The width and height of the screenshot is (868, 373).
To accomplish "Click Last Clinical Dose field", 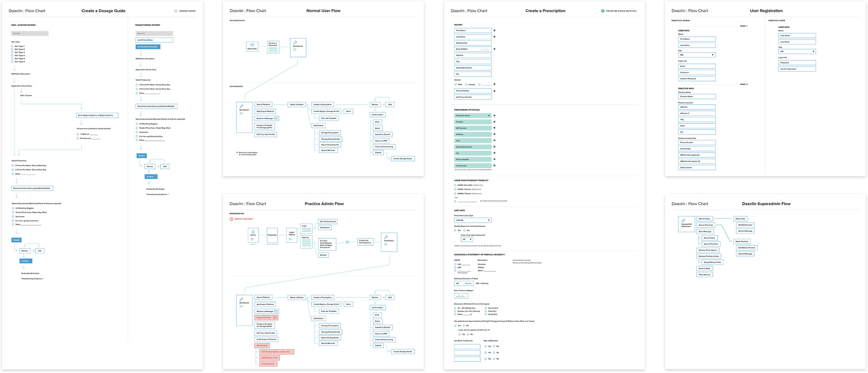I will [154, 40].
